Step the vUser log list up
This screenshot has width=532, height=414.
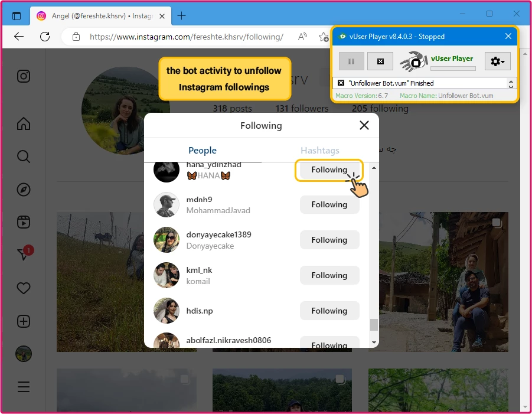click(x=511, y=80)
